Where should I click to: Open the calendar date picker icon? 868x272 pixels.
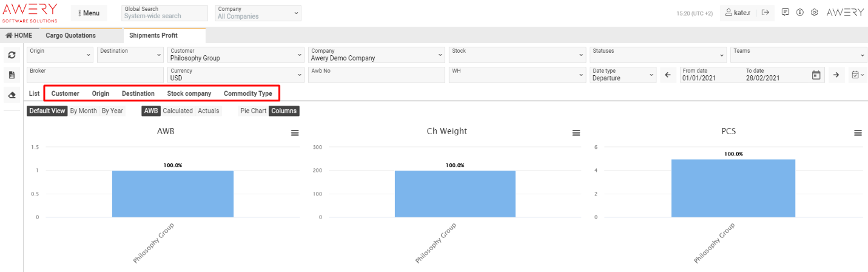tap(816, 75)
